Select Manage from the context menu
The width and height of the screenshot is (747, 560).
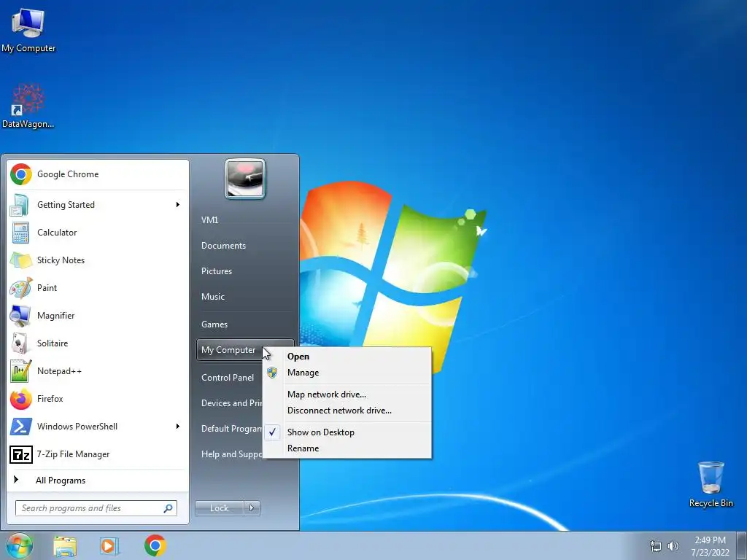(347, 373)
